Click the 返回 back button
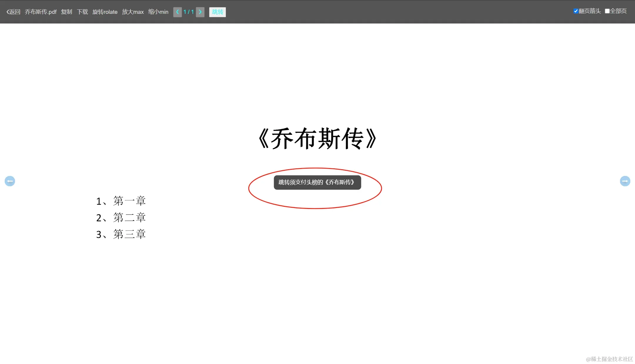Screen dimensions: 635x364 tap(14, 12)
